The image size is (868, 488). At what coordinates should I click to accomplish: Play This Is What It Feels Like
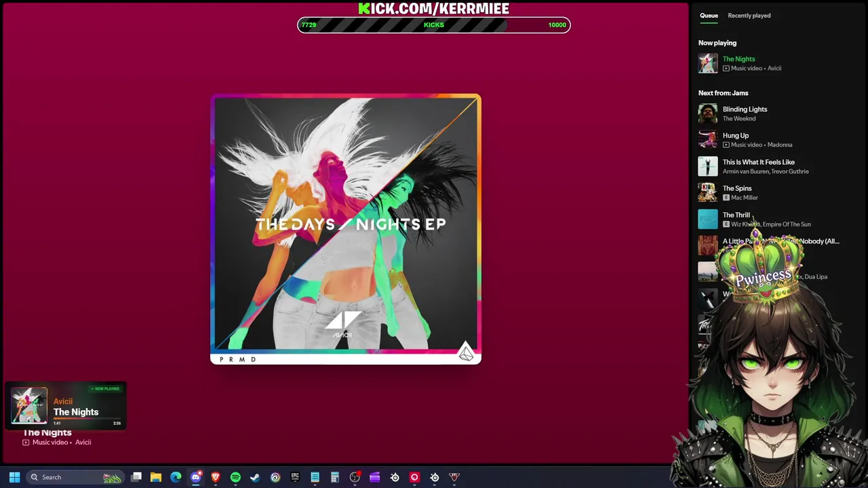(x=758, y=162)
